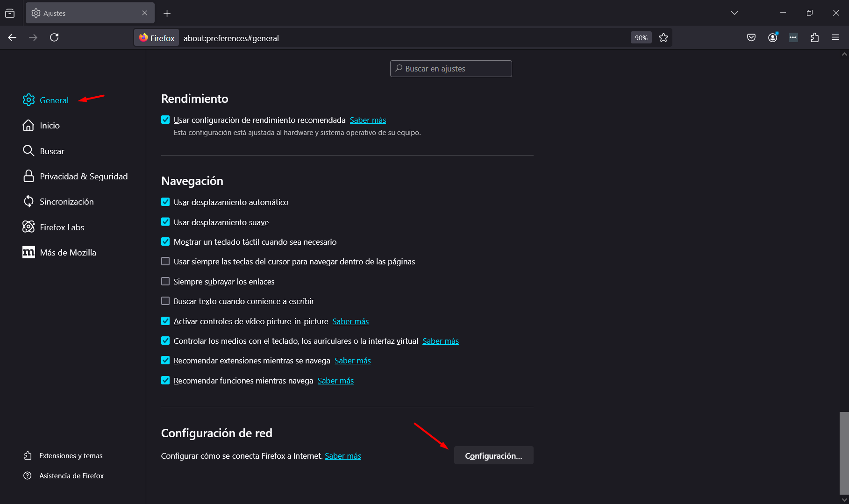Open the Firefox View button in the tab strip
Image resolution: width=849 pixels, height=504 pixels.
point(10,13)
